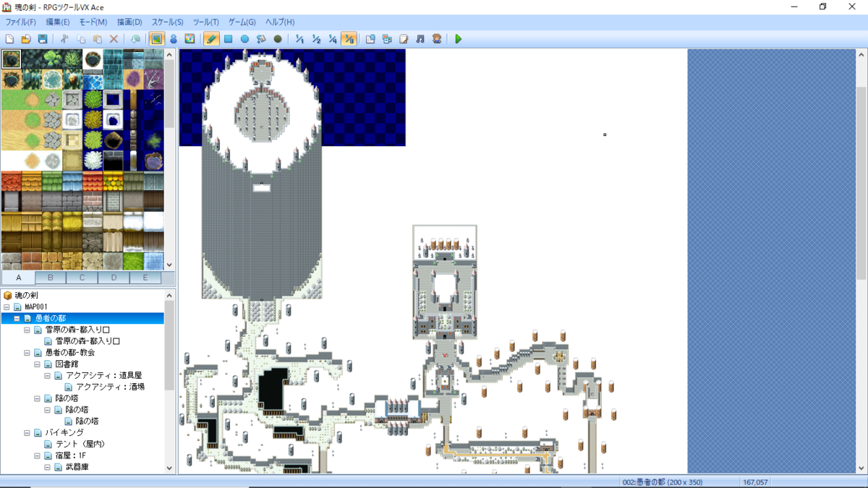
Task: Click the tile palette scroll-down arrow
Action: [x=170, y=265]
